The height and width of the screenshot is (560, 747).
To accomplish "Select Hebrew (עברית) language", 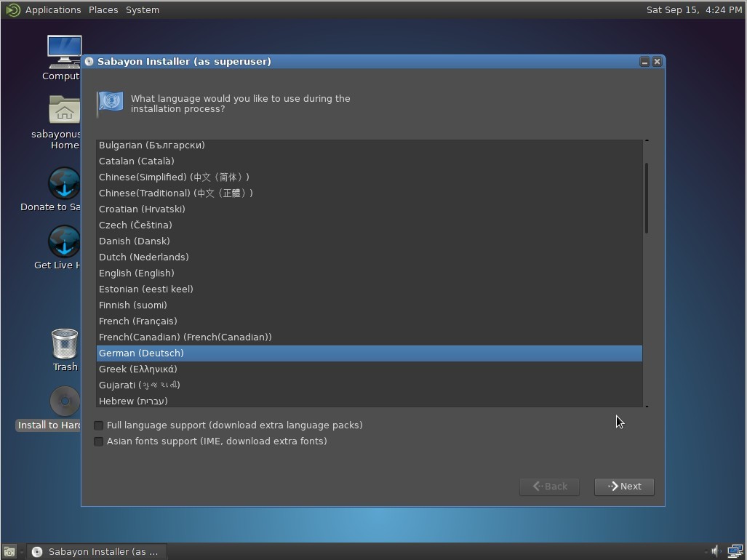I will 369,401.
